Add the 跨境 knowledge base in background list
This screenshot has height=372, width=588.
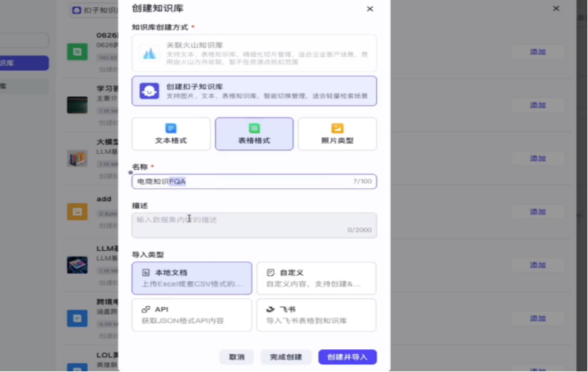click(x=537, y=319)
